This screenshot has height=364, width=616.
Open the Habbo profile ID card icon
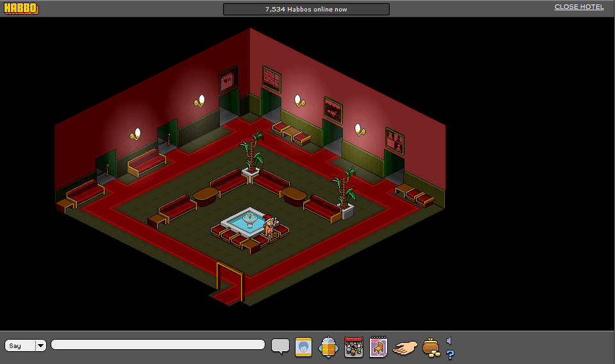[x=303, y=347]
